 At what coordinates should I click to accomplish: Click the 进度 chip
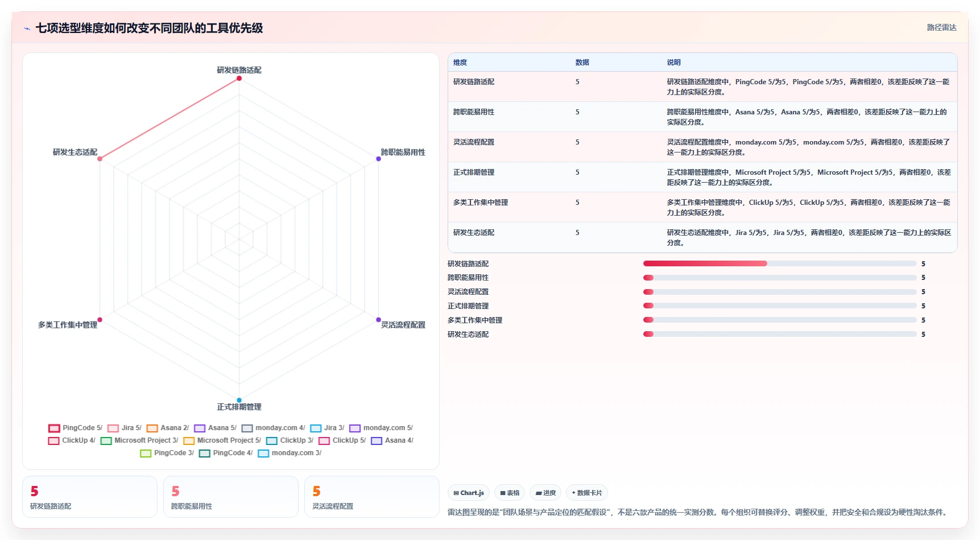point(545,493)
